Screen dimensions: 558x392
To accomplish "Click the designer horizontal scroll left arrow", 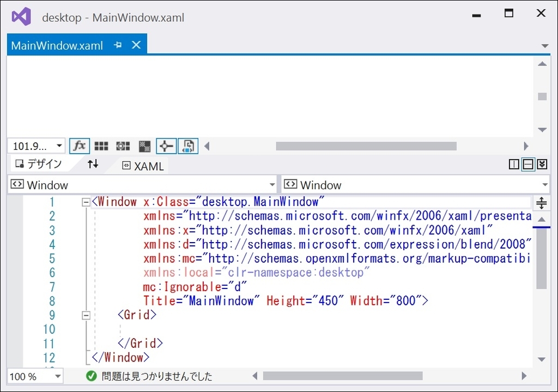I will (x=207, y=146).
